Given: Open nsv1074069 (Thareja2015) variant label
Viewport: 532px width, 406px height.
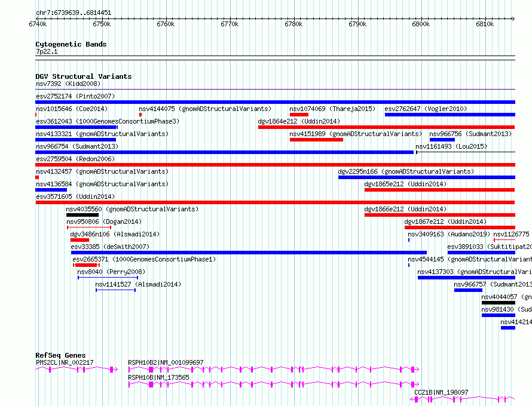Looking at the screenshot, I should [x=332, y=109].
